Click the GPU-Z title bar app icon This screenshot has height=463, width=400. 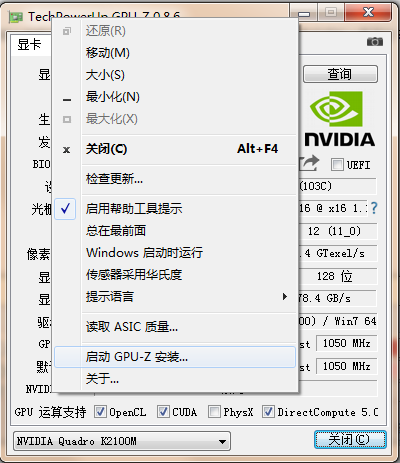15,17
